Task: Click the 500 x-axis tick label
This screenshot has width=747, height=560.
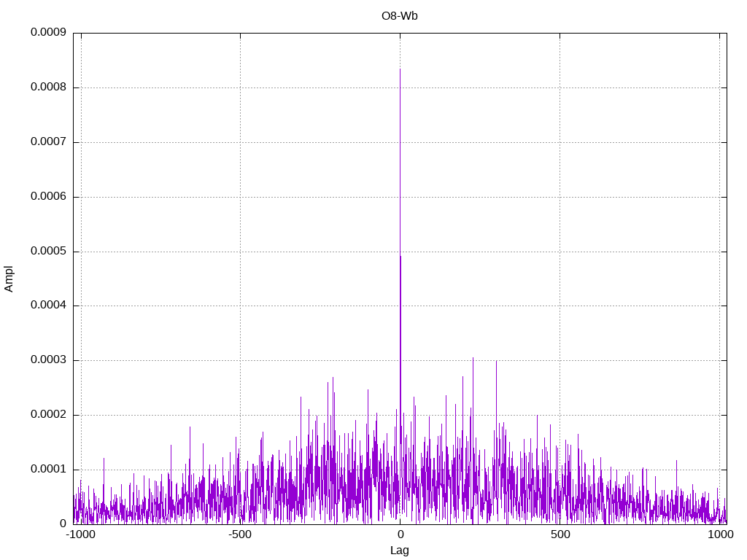Action: (560, 534)
